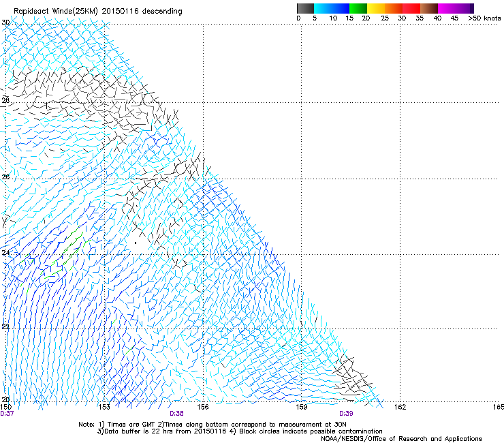Click the 'Times are GMT' note line
This screenshot has height=443, width=504.
[212, 425]
